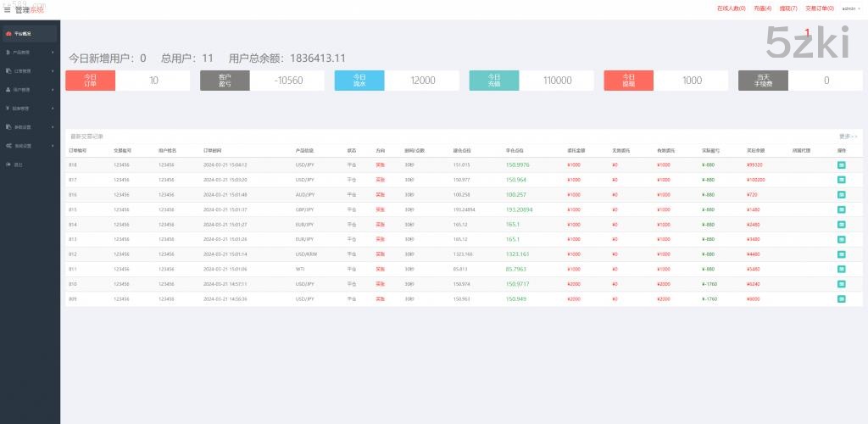Open the 交易订单(0) link at top
The image size is (868, 424).
click(x=819, y=8)
